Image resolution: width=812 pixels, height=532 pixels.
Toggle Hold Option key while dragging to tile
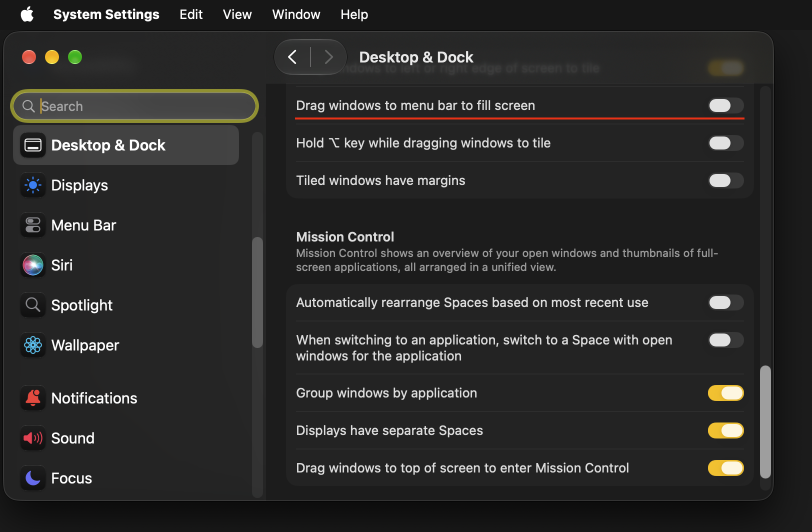point(725,143)
